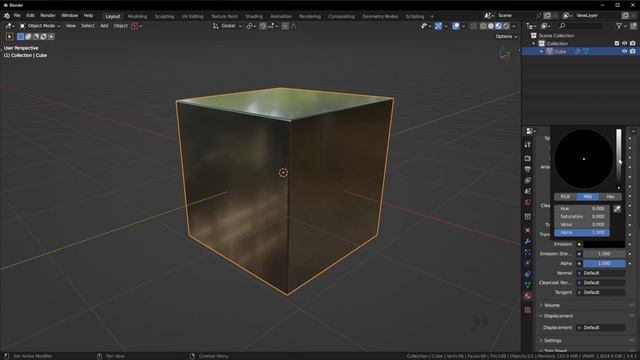Toggle the Collection exclude checkbox
This screenshot has width=640, height=360.
[617, 43]
